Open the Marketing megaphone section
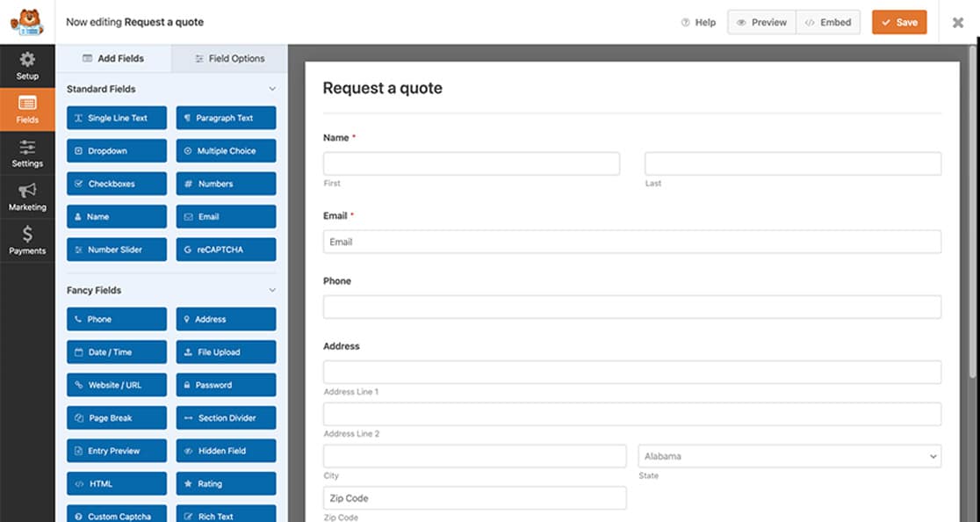Image resolution: width=980 pixels, height=522 pixels. click(27, 197)
